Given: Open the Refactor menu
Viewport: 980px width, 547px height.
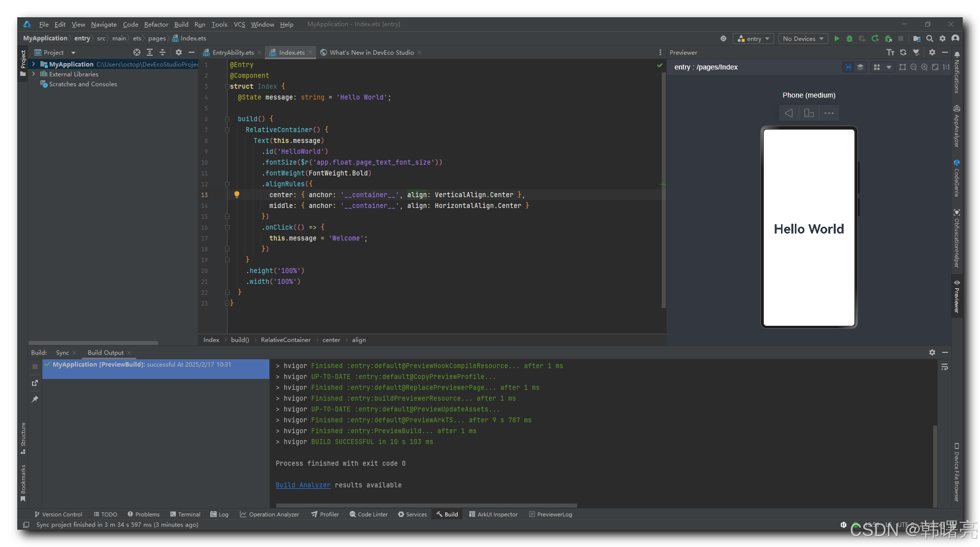Looking at the screenshot, I should (156, 24).
